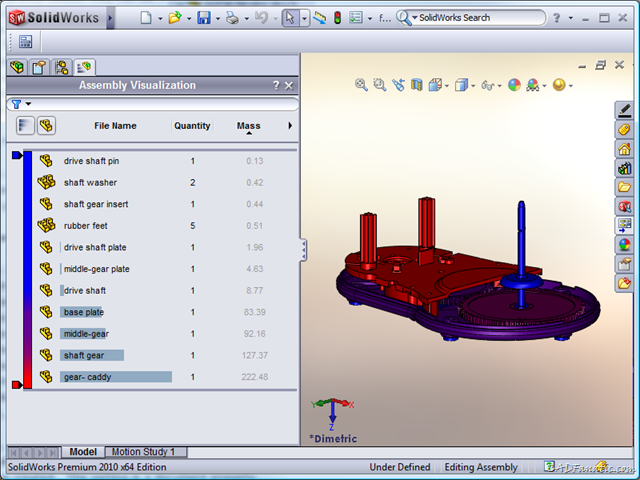This screenshot has height=480, width=640.
Task: Activate the Select cursor tool
Action: click(x=290, y=18)
